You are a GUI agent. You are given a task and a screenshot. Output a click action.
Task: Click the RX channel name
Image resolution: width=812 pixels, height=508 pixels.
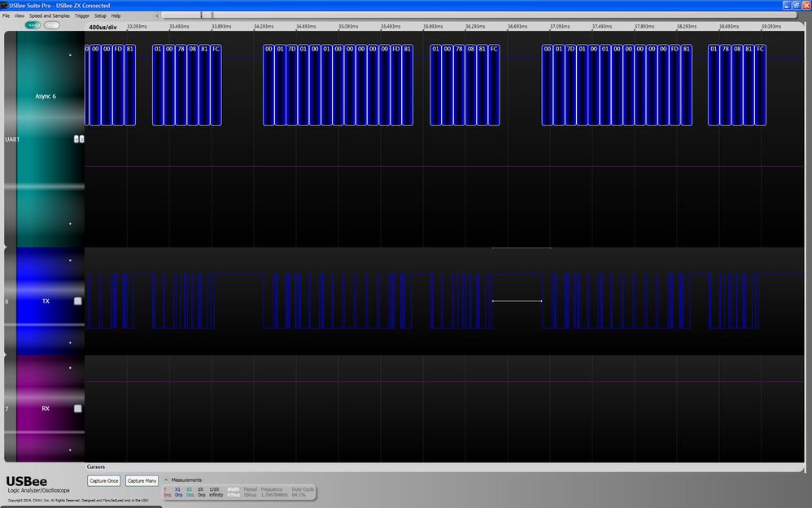(46, 409)
